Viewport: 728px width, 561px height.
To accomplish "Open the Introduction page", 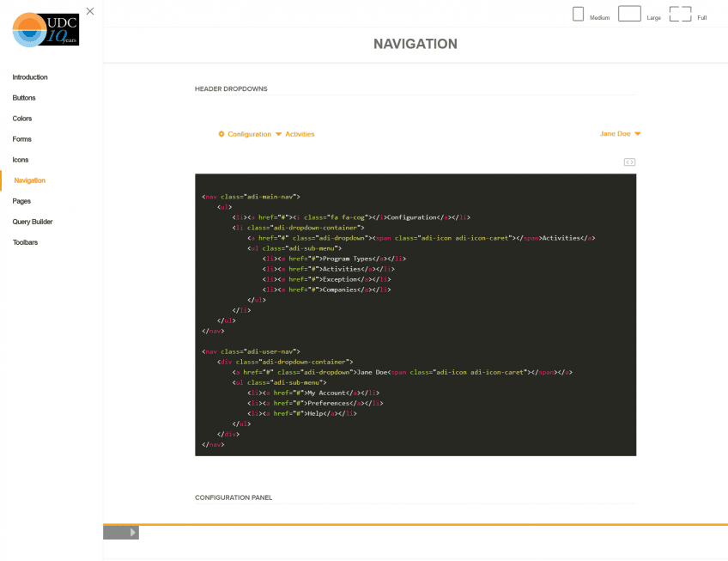I will click(30, 77).
